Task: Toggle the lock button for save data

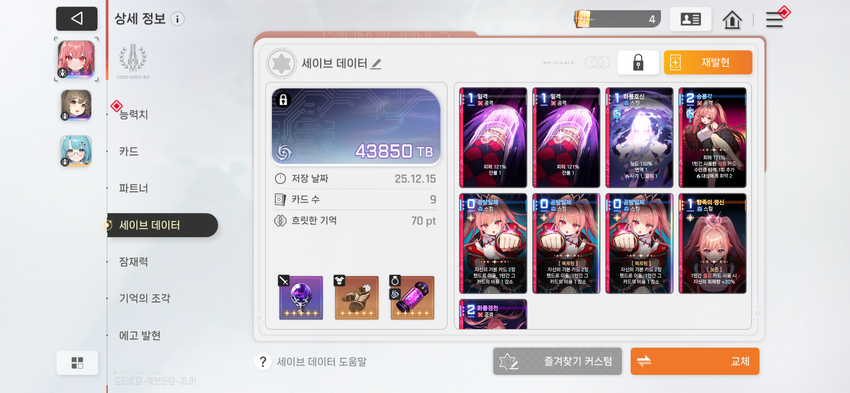Action: pyautogui.click(x=638, y=62)
